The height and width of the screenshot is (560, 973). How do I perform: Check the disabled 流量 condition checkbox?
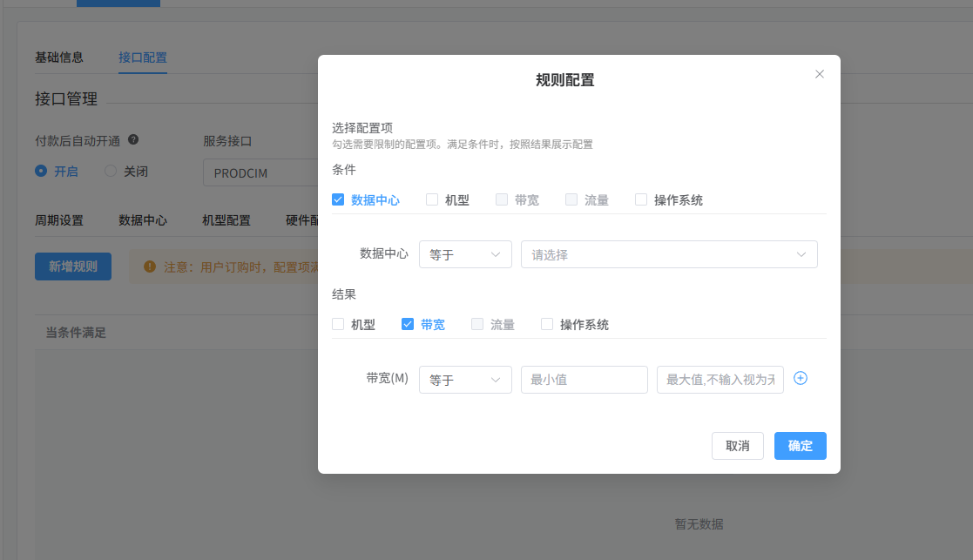pyautogui.click(x=571, y=199)
